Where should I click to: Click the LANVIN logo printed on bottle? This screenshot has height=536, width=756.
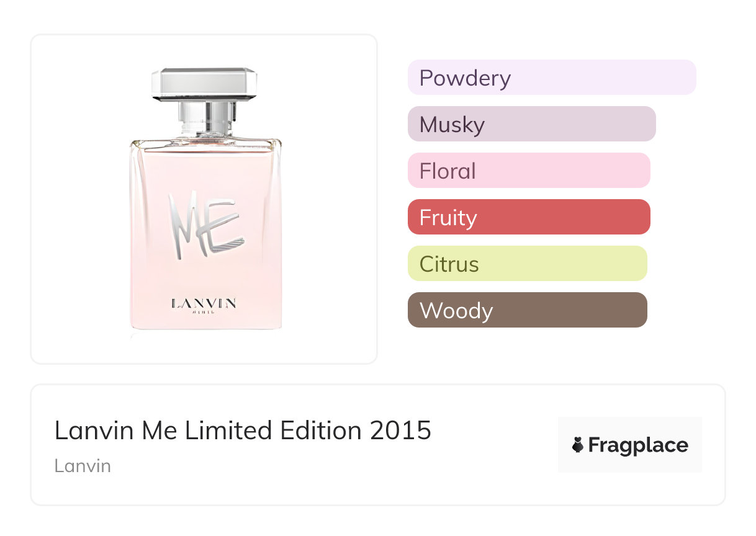[204, 303]
